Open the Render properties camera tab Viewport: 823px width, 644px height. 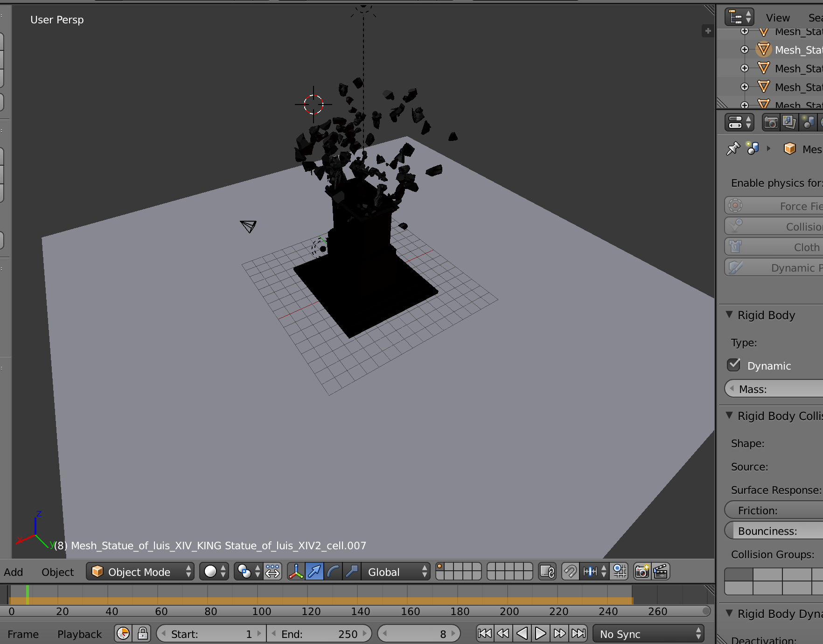tap(771, 122)
